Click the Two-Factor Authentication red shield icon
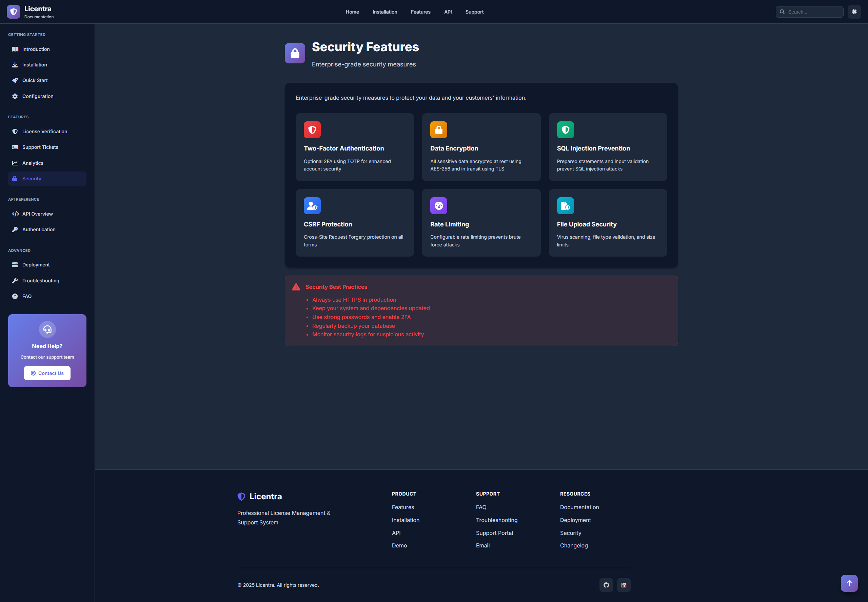This screenshot has height=602, width=868. pos(312,130)
